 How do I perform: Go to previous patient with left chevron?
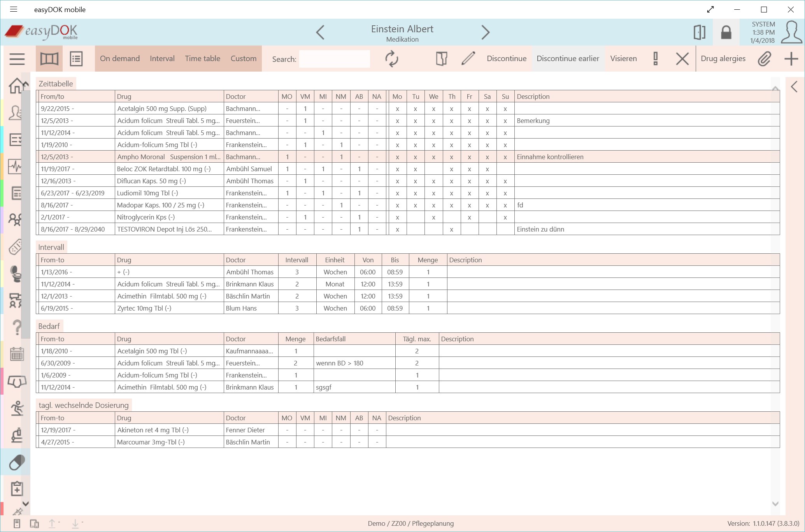320,32
